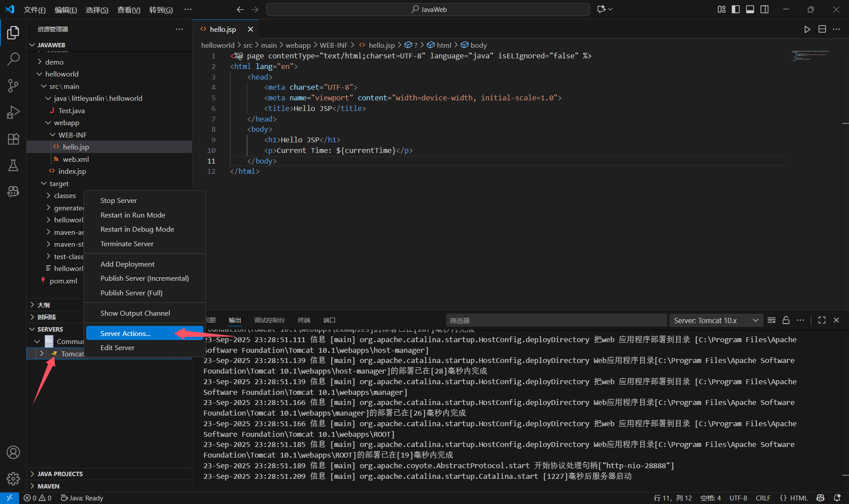Screen dimensions: 849x504
Task: Expand the JAVA PROJECTS section
Action: click(60, 474)
